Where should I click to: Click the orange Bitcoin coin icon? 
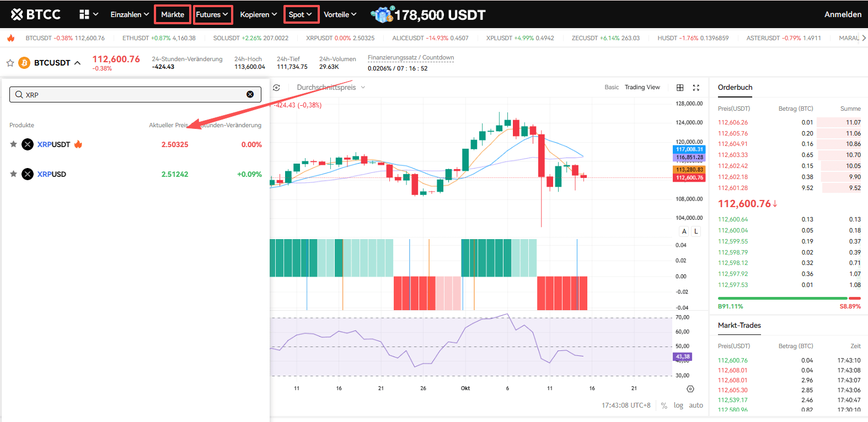pyautogui.click(x=24, y=63)
